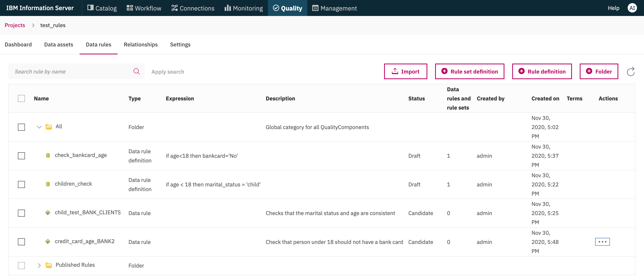644x280 pixels.
Task: Open the Relationships tab
Action: pos(141,45)
